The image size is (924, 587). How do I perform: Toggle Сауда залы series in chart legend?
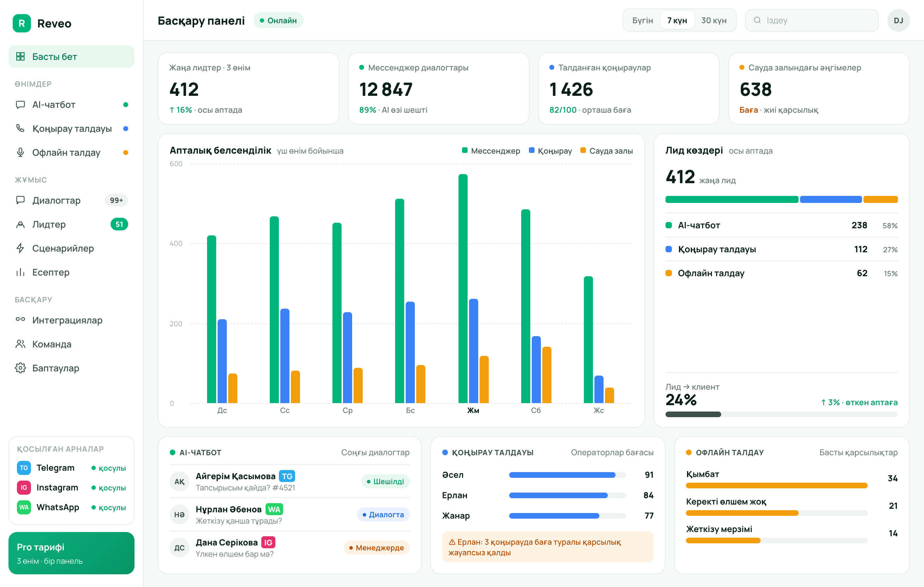[607, 151]
